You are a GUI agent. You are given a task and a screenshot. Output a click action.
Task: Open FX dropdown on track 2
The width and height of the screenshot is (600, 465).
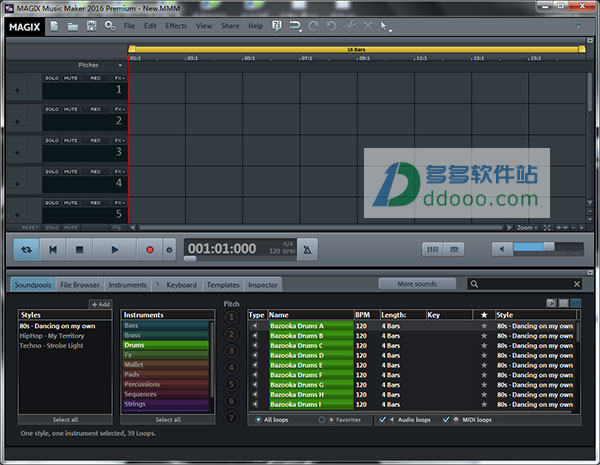tap(119, 109)
